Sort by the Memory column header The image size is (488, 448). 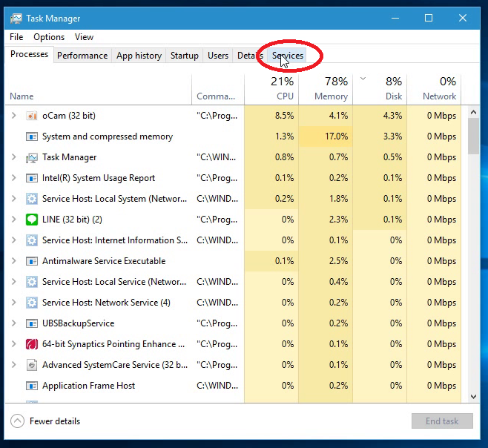pos(326,90)
